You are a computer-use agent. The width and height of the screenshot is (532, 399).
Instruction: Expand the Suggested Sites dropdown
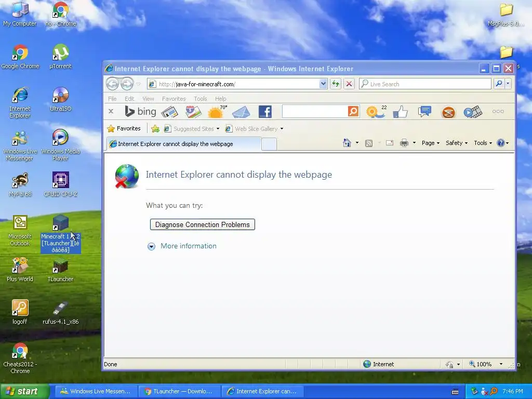coord(218,129)
